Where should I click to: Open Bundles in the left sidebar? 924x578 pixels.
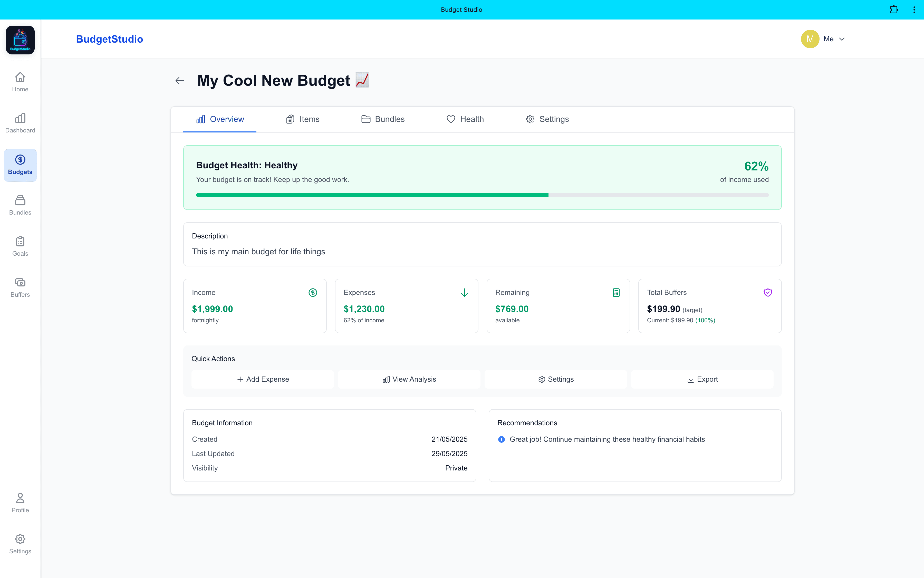pyautogui.click(x=20, y=205)
